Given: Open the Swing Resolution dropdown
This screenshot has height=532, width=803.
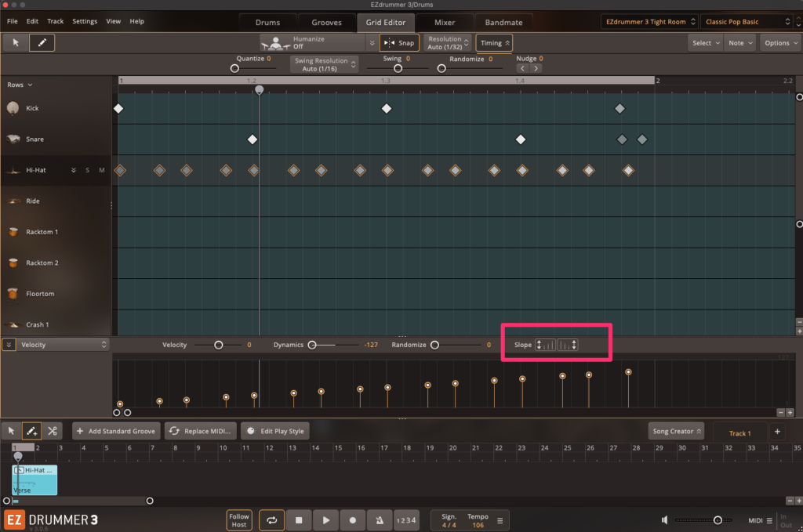Looking at the screenshot, I should click(x=325, y=64).
